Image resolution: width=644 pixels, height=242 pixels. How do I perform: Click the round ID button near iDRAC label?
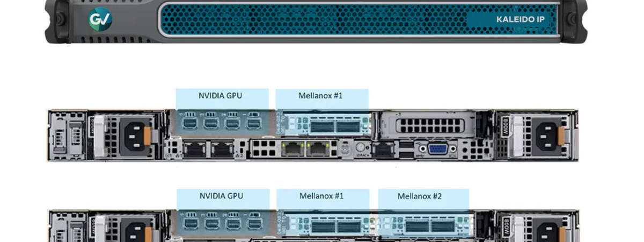[x=360, y=147]
